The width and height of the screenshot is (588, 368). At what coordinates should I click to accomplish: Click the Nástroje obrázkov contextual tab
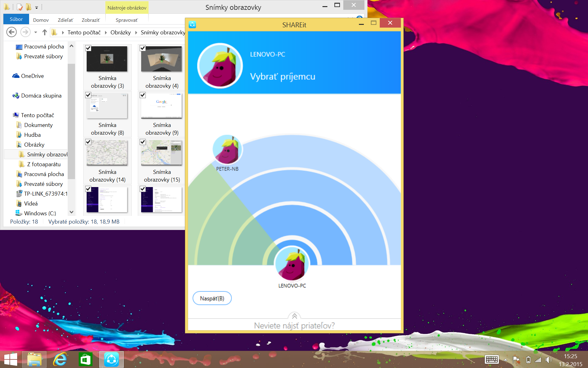coord(127,8)
